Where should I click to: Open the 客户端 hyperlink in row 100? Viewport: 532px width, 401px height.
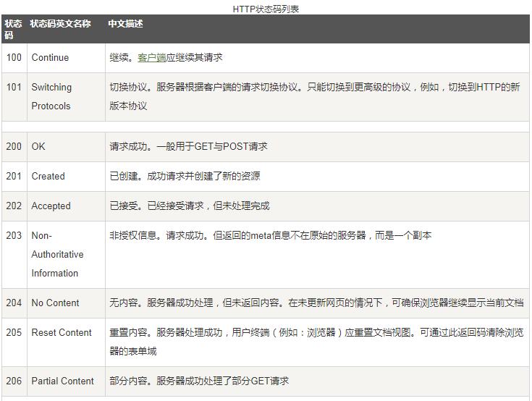pyautogui.click(x=152, y=58)
